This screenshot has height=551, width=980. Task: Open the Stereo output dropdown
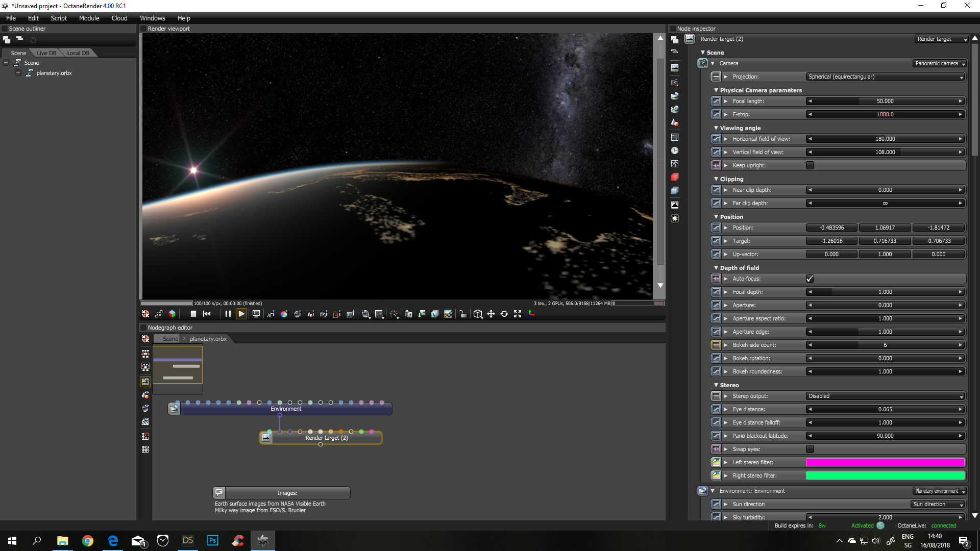886,396
